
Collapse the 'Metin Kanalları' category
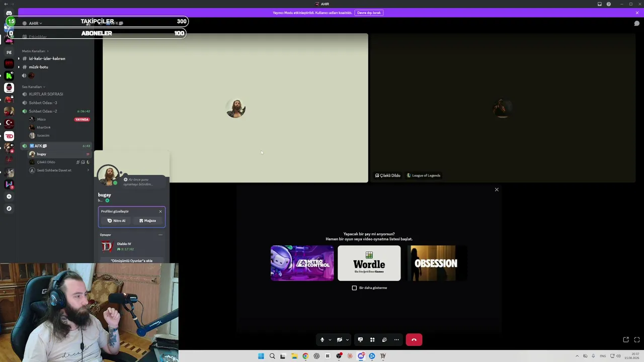(35, 51)
